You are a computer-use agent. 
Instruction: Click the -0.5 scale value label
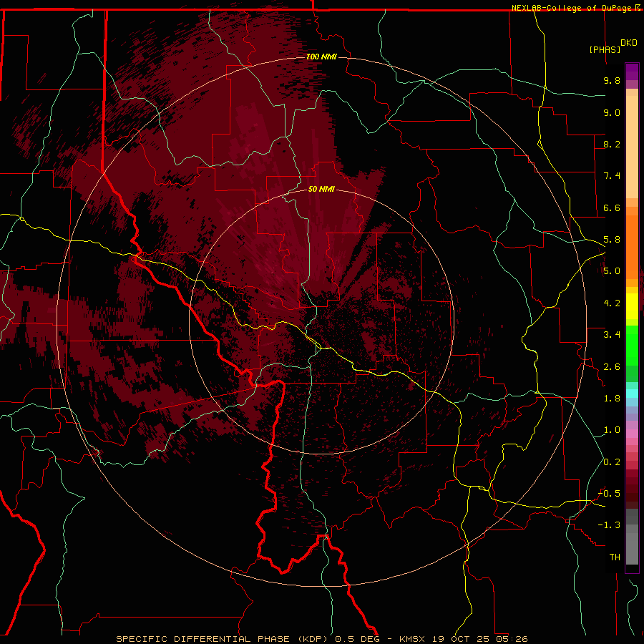click(x=610, y=494)
